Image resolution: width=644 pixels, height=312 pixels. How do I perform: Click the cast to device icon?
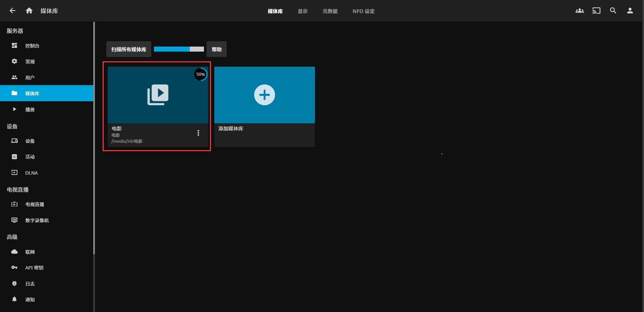(x=596, y=11)
